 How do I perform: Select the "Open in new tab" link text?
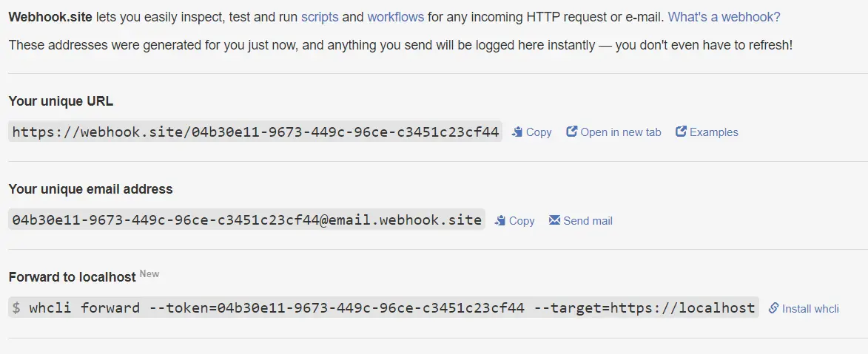[x=620, y=132]
